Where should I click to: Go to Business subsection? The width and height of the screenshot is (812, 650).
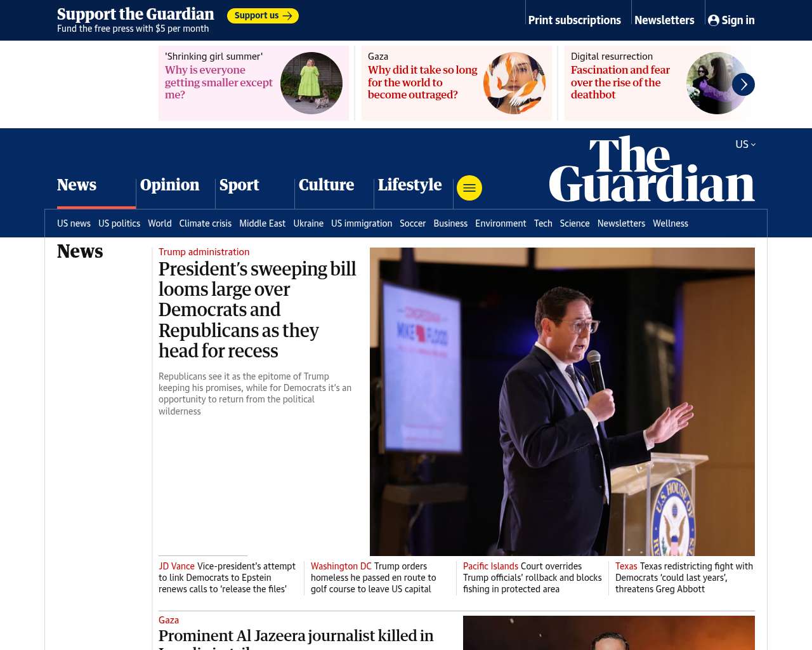pyautogui.click(x=450, y=223)
